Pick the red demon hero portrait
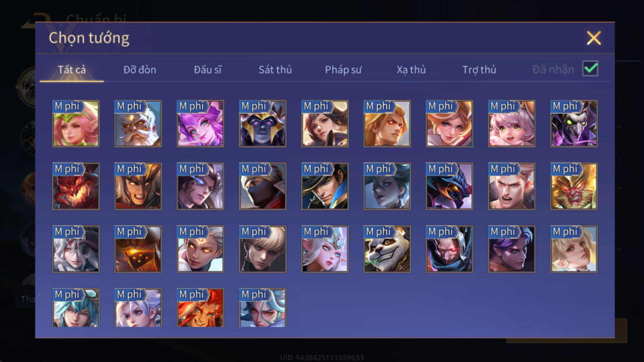Screen dimensions: 644x362 pyautogui.click(x=76, y=186)
